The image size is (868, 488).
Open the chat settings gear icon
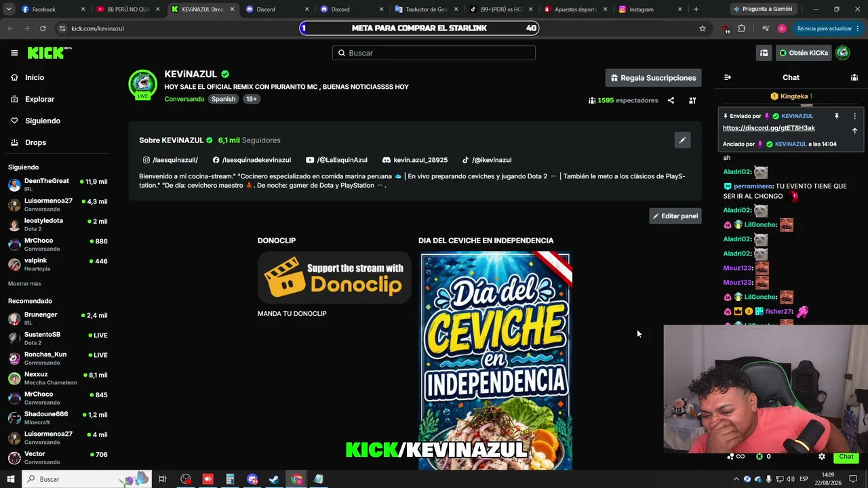tap(822, 457)
